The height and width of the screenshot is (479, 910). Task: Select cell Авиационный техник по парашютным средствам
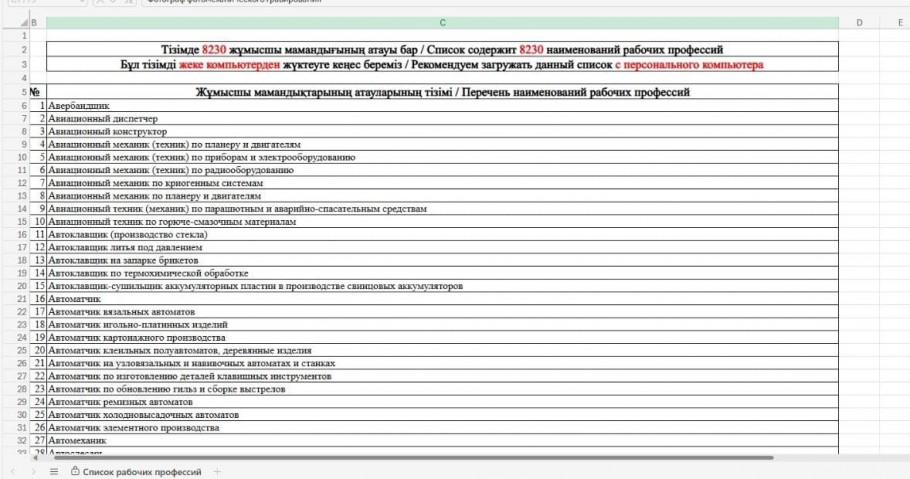point(442,208)
